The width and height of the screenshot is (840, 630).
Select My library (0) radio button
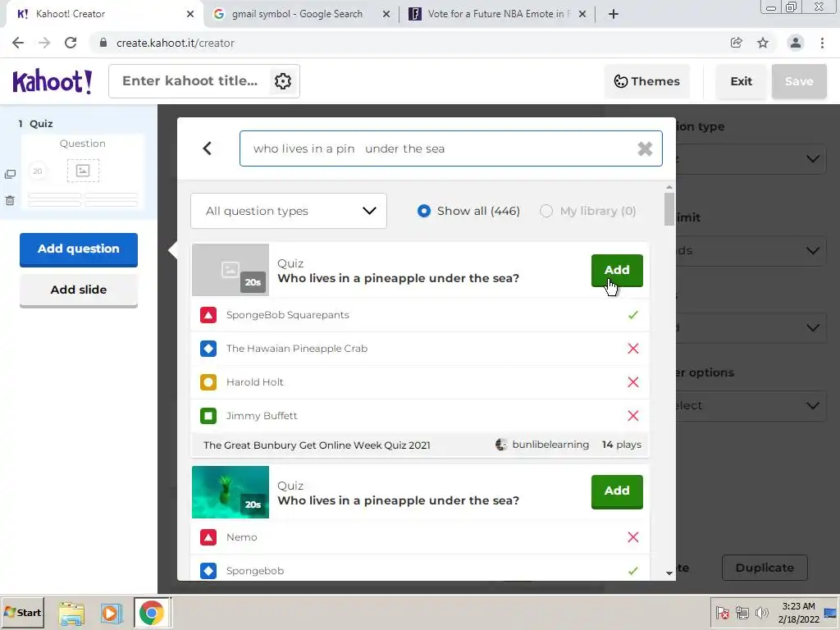coord(546,211)
